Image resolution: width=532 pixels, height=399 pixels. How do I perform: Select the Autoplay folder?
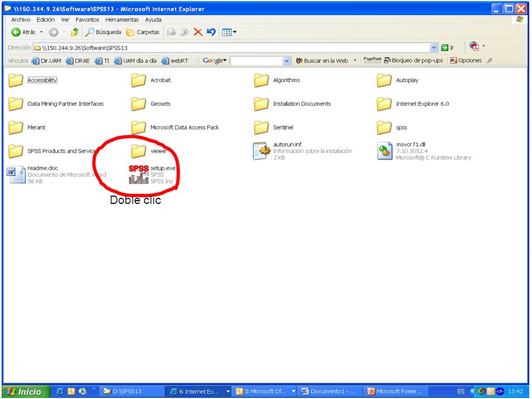(398, 80)
